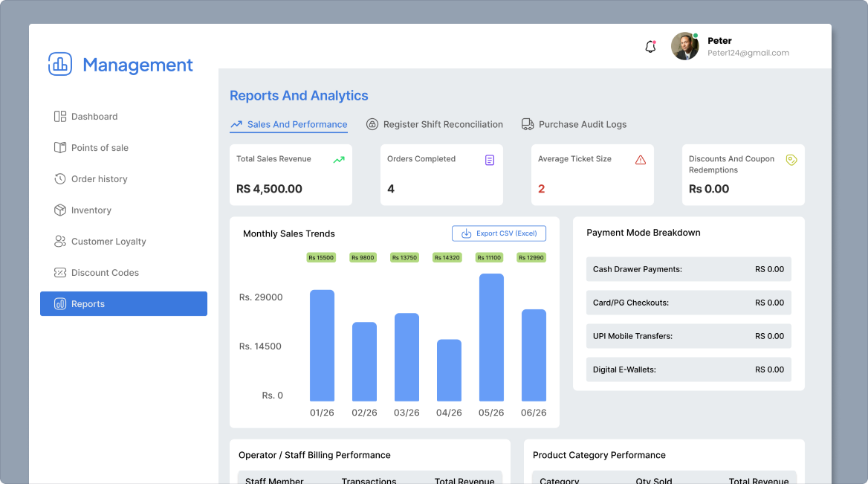868x484 pixels.
Task: Select Inventory in the sidebar
Action: [83, 210]
